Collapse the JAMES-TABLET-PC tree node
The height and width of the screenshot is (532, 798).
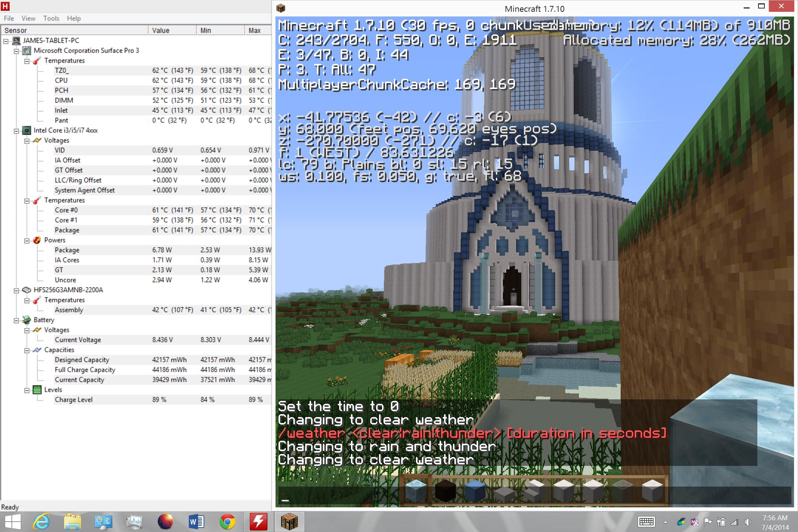point(6,41)
